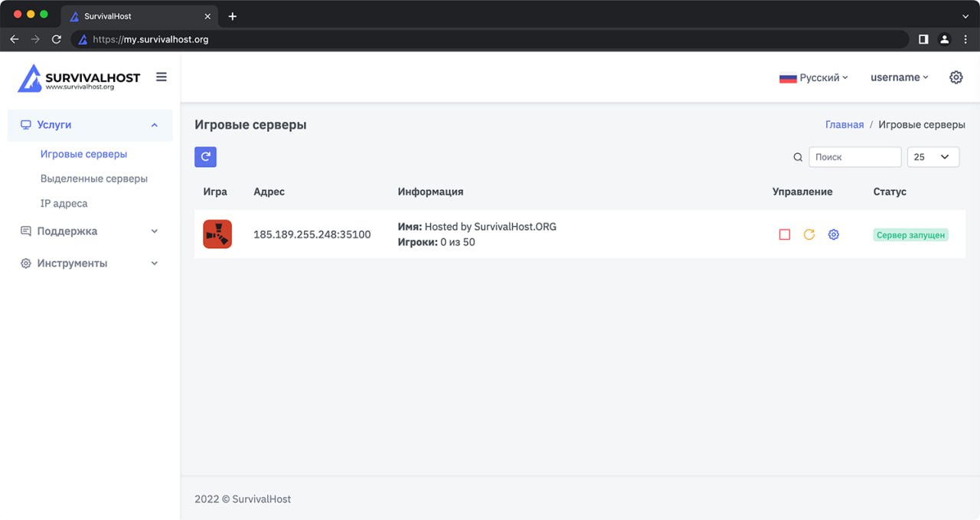The height and width of the screenshot is (520, 980).
Task: Click the 2022 © SurvivalHost footer text
Action: pyautogui.click(x=243, y=499)
